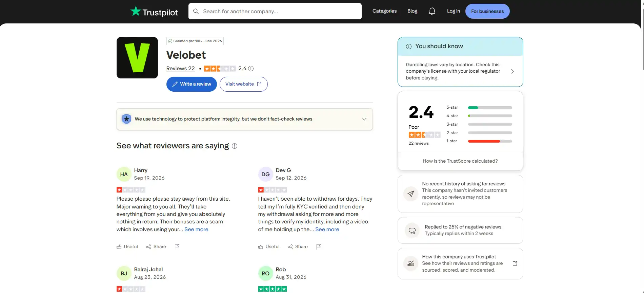Filter reviews by 5-star bar
The height and width of the screenshot is (293, 644).
point(490,108)
